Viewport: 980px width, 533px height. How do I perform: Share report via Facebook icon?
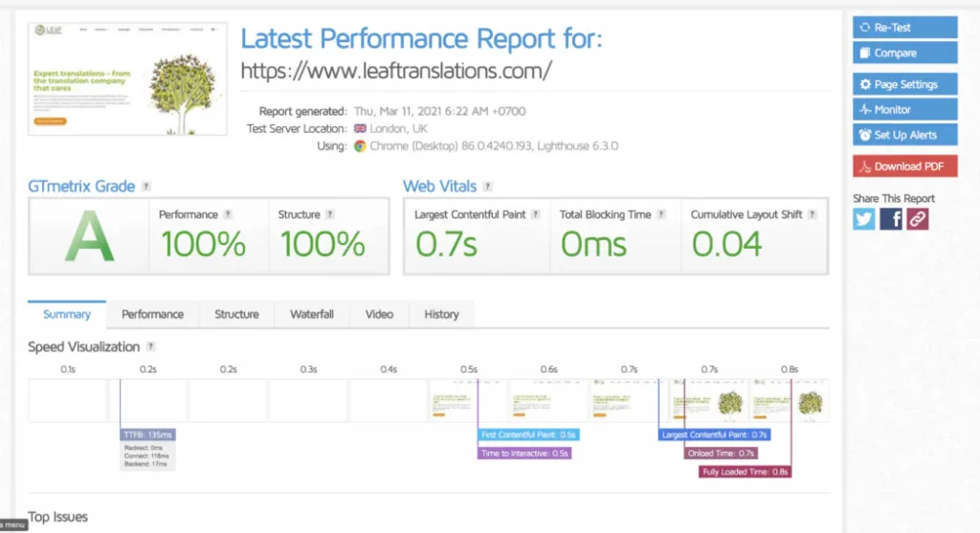pos(891,219)
